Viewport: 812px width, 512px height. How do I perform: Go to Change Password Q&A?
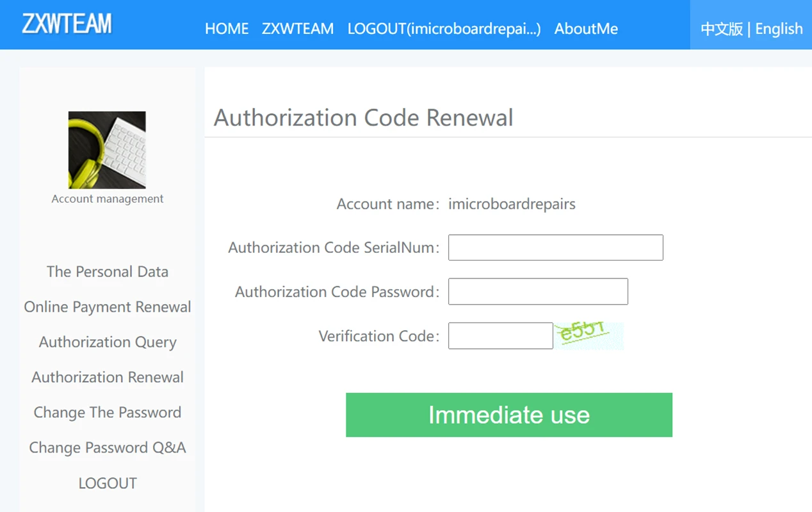(108, 447)
